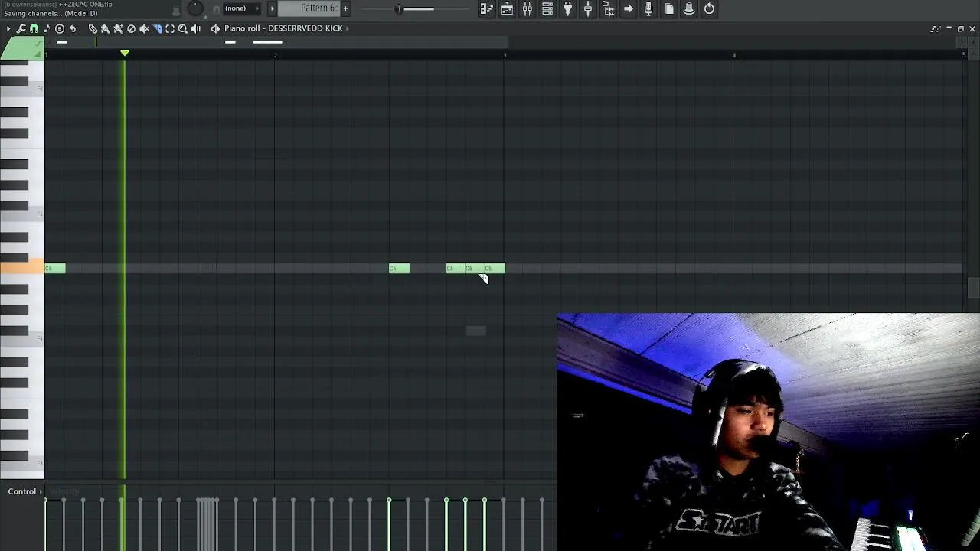Click the playhead marker on timeline

click(125, 53)
